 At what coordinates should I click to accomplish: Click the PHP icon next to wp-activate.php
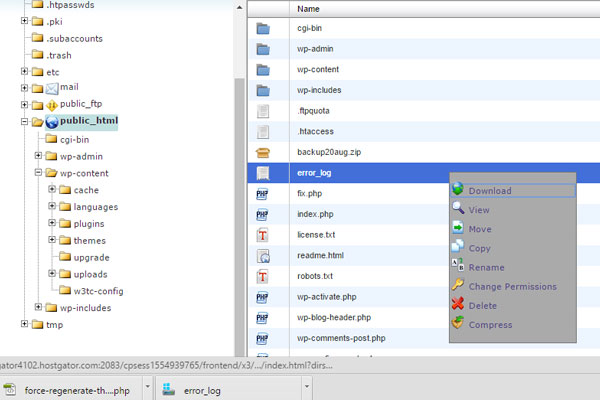click(x=262, y=297)
